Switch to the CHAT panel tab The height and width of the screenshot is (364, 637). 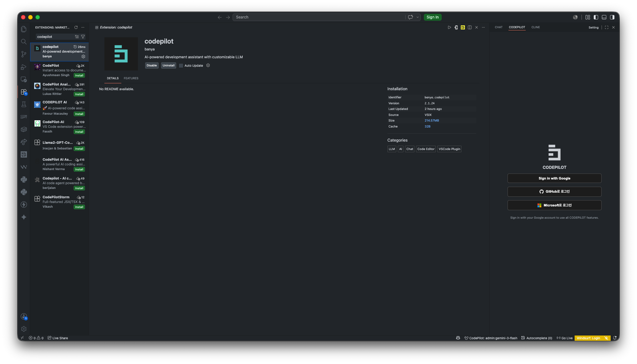(498, 27)
